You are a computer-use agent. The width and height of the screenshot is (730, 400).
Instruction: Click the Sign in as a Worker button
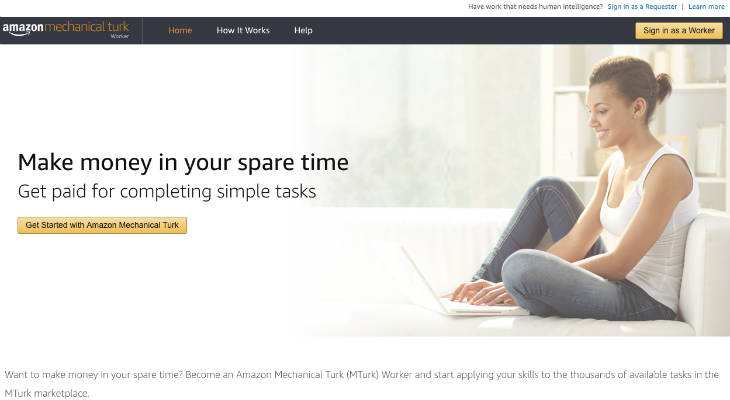point(679,31)
